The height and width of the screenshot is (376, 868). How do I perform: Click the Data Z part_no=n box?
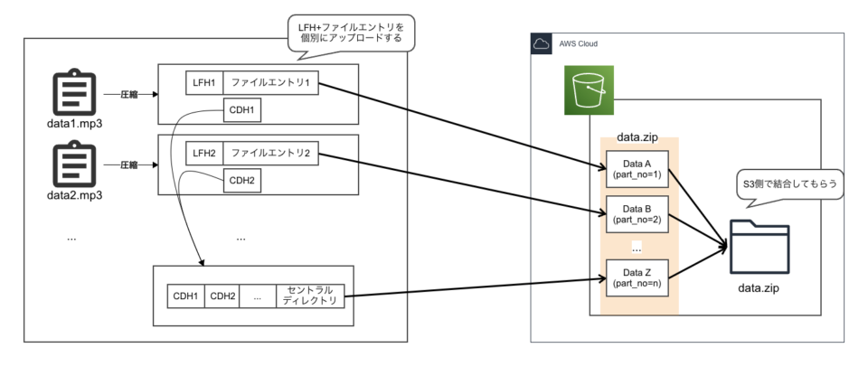(x=636, y=276)
